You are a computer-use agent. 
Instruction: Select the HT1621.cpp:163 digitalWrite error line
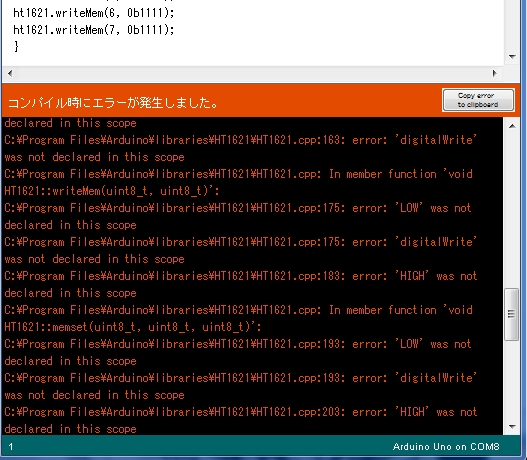(x=240, y=148)
